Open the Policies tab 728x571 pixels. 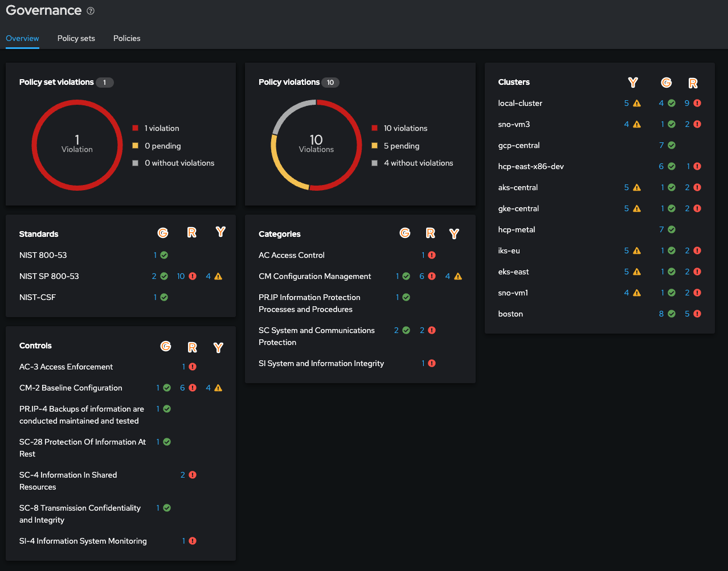[127, 38]
